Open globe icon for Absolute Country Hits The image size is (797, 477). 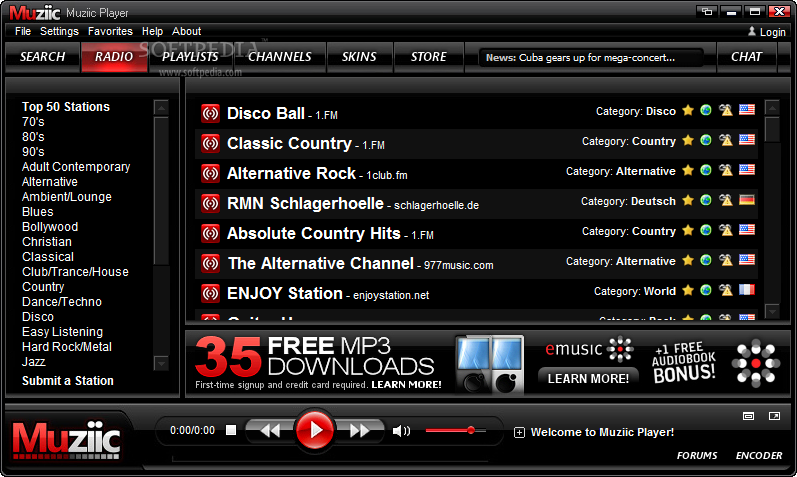coord(706,230)
